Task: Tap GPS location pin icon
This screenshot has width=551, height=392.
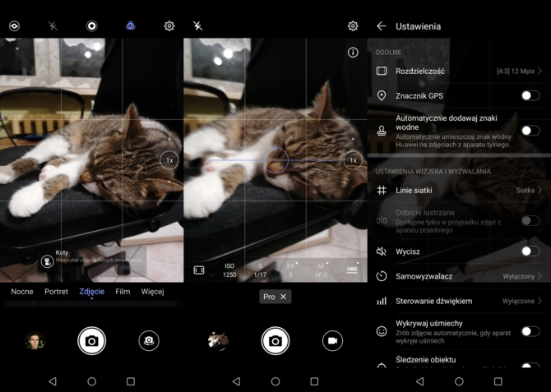Action: tap(382, 95)
